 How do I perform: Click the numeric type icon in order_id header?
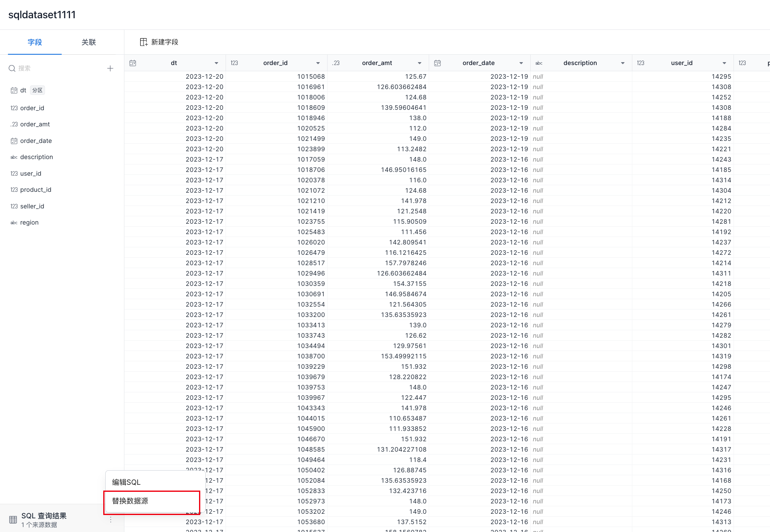[234, 63]
